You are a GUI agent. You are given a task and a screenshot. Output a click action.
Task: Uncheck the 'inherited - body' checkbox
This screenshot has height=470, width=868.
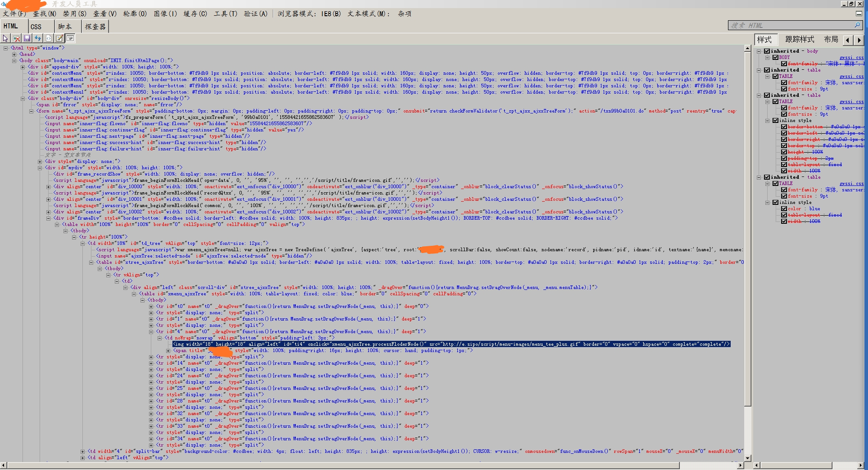pos(767,51)
